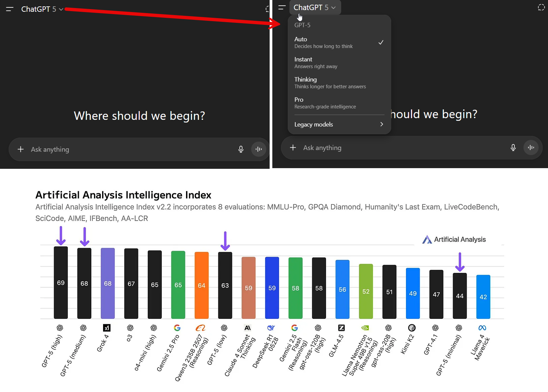
Task: Click the 'Kimi K2' axis label
Action: (407, 344)
